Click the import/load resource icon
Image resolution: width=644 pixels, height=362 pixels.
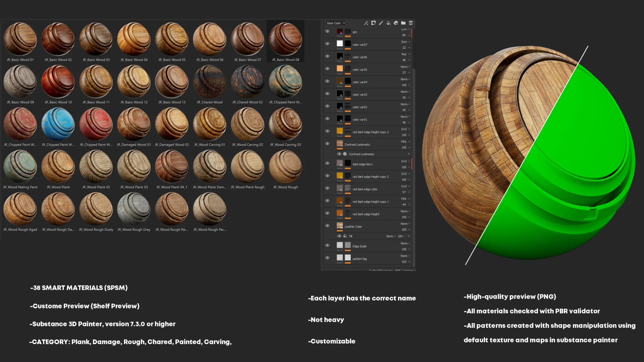403,23
